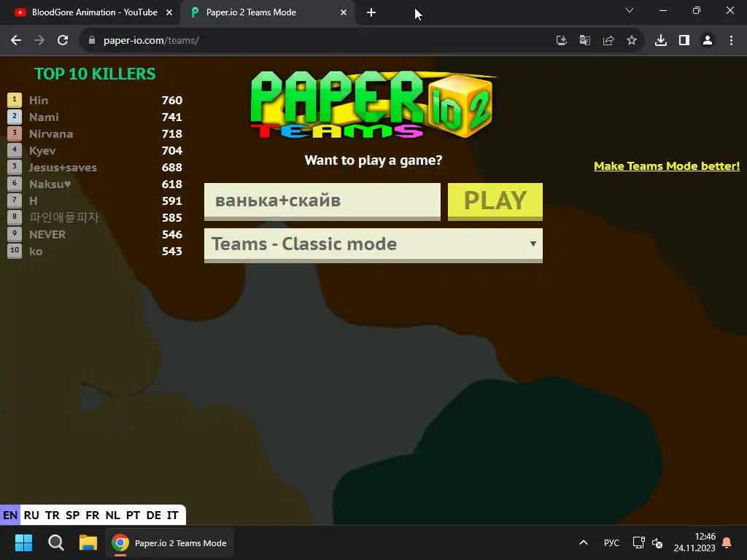Open the Teams - Classic mode dropdown

[x=373, y=245]
